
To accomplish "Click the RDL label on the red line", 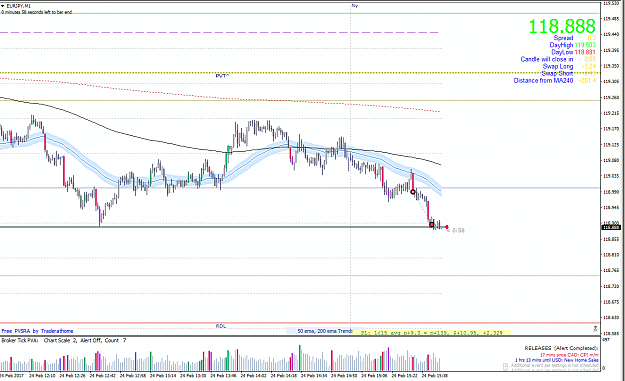I will click(221, 326).
